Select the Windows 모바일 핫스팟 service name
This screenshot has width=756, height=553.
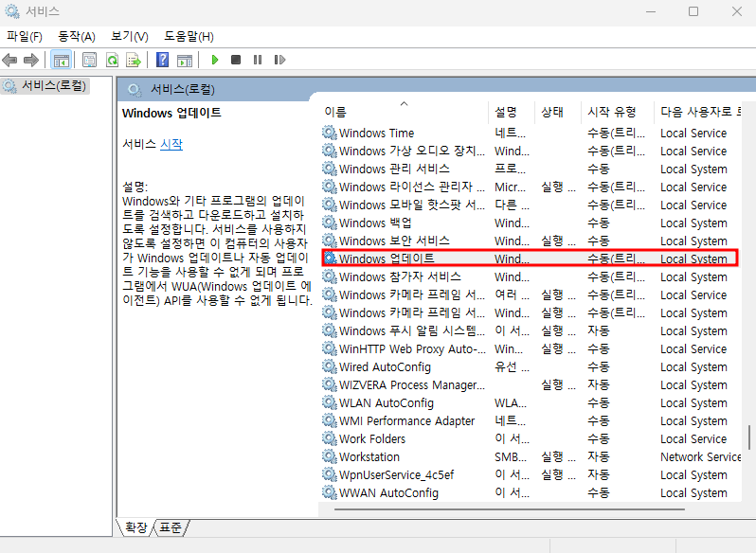(412, 205)
